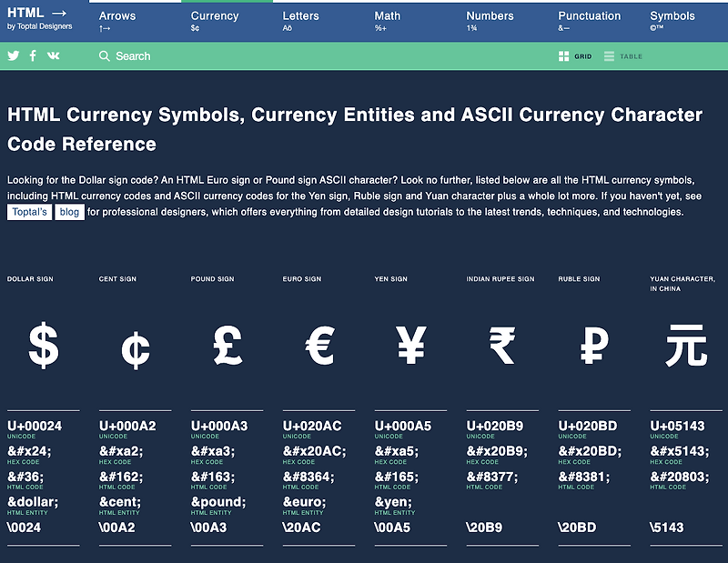Copy the U+000A2 unicode value
This screenshot has height=563, width=728.
tap(127, 426)
